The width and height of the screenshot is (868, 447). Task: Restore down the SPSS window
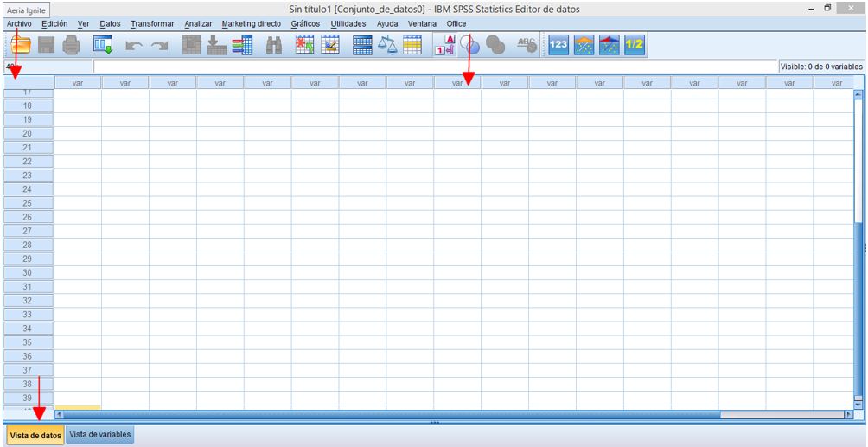point(827,9)
